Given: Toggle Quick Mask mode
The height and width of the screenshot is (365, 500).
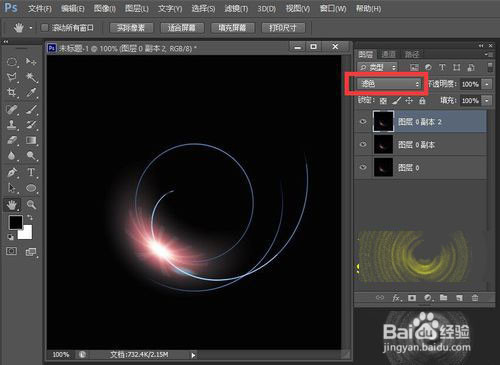Looking at the screenshot, I should (12, 251).
